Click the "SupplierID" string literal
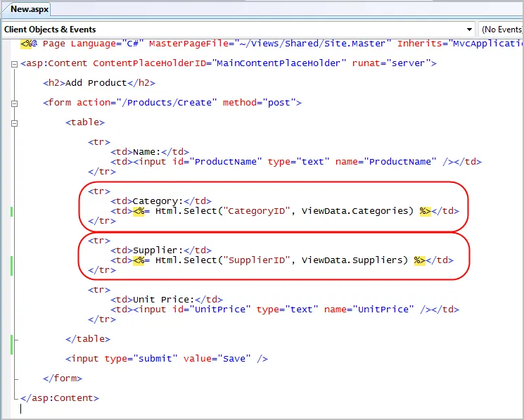The width and height of the screenshot is (524, 420). 257,260
